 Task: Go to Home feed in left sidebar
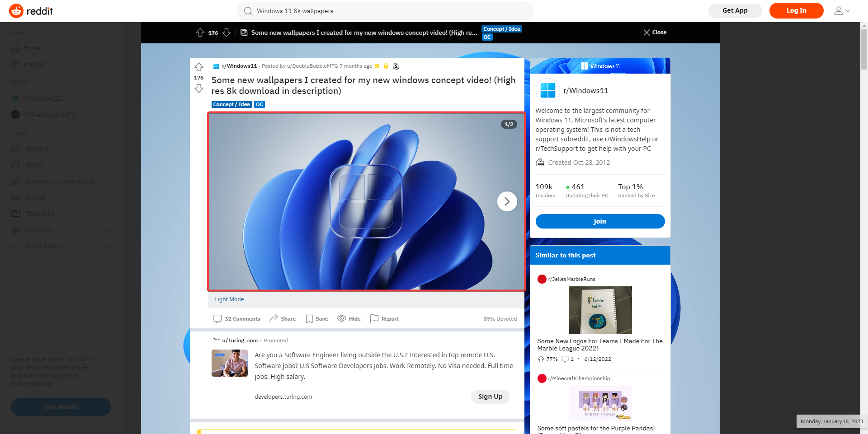[x=32, y=48]
